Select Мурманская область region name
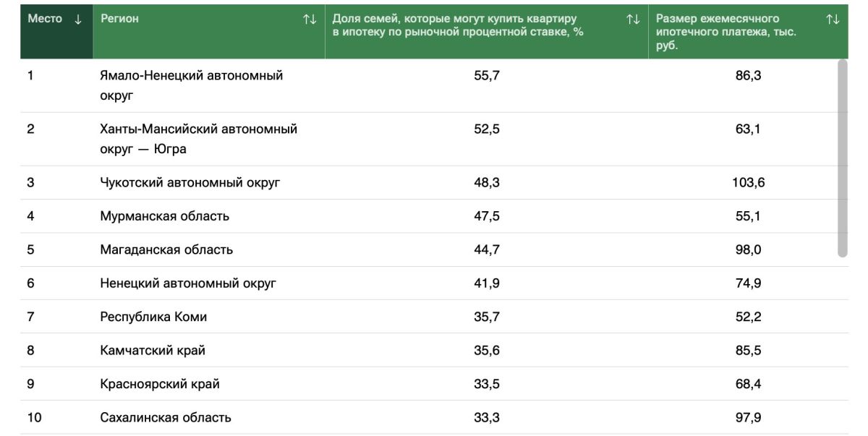The image size is (868, 436). [x=165, y=216]
